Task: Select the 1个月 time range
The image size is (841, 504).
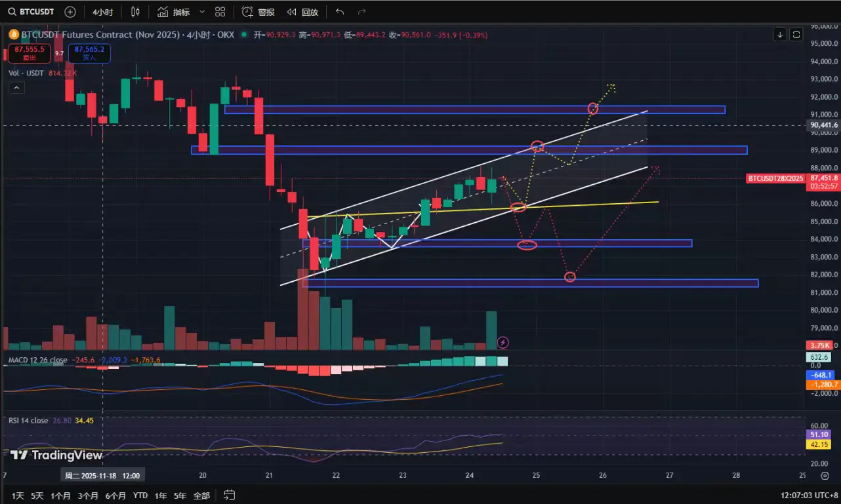Action: pos(60,495)
